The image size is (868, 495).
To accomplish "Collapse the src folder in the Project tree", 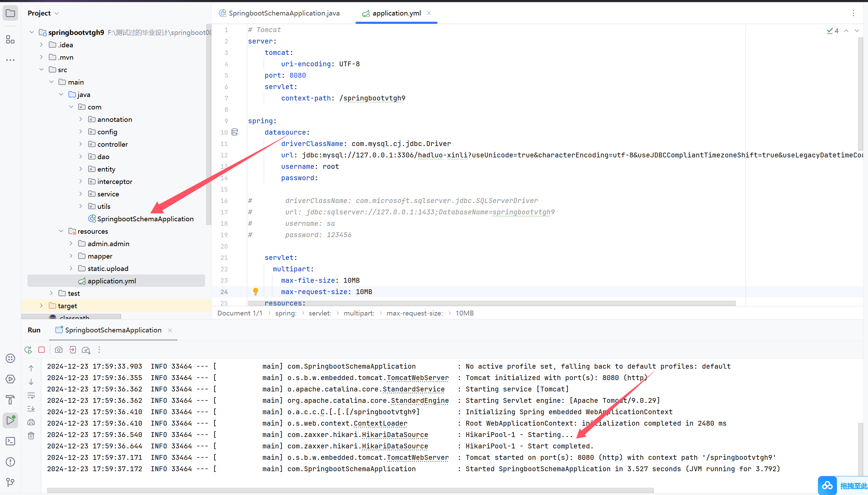I will point(42,69).
